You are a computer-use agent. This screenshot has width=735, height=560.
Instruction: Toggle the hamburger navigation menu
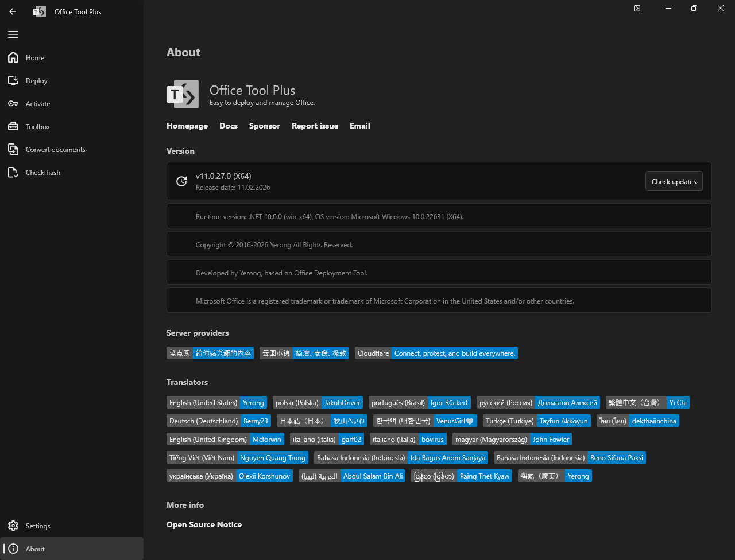(x=13, y=34)
